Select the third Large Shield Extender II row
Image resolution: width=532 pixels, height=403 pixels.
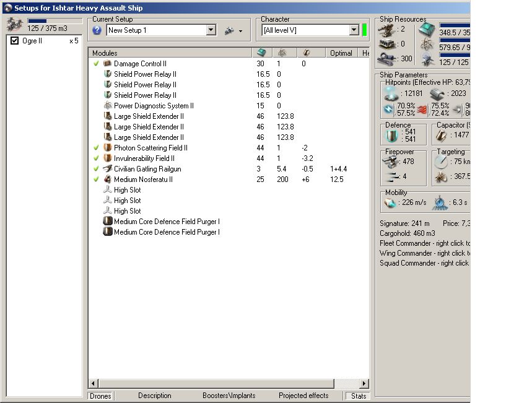pos(229,137)
